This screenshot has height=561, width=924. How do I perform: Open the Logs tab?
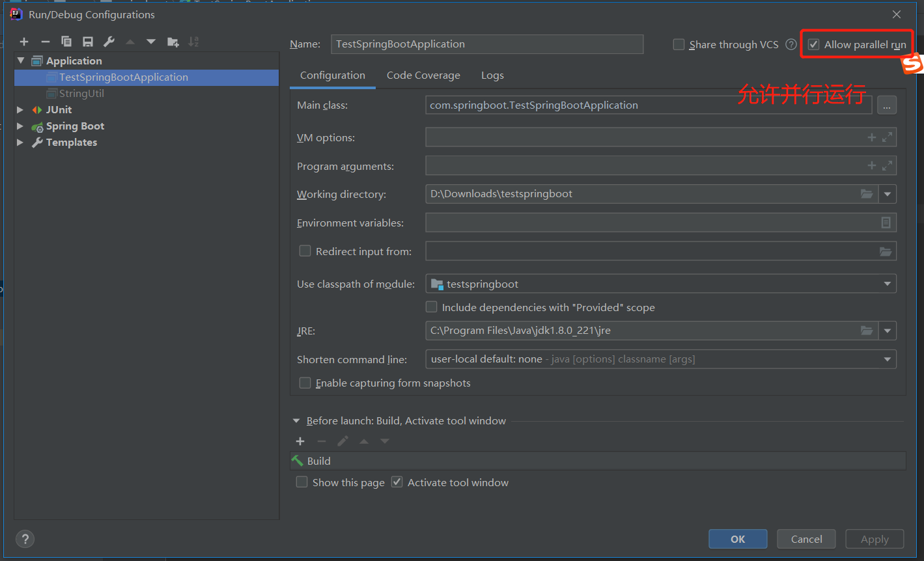(x=492, y=75)
